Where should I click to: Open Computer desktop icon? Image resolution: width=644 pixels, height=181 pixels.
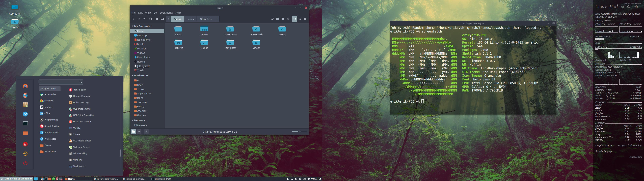(15, 10)
